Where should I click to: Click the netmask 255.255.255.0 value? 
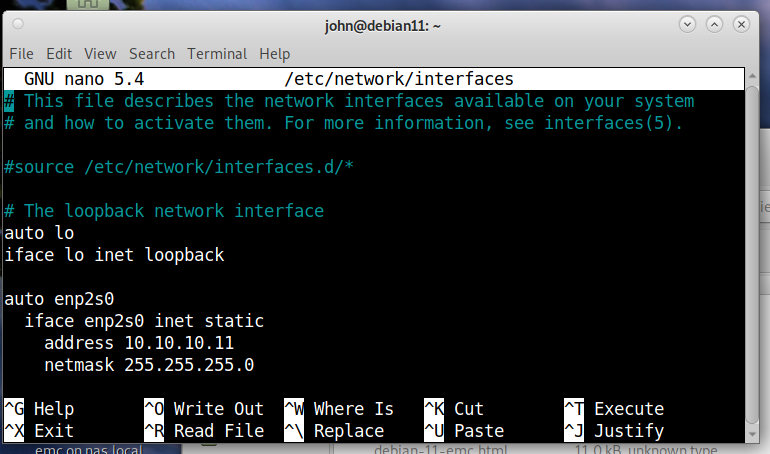pyautogui.click(x=189, y=365)
